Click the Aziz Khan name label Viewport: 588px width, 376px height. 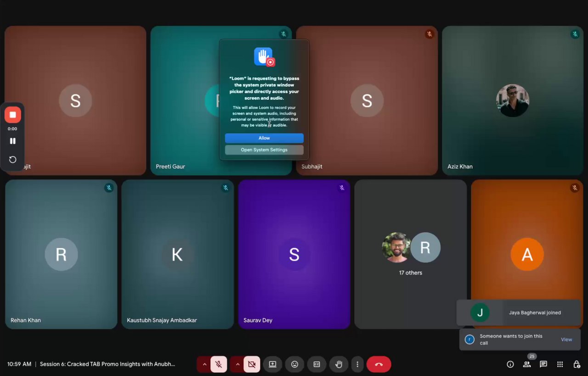pos(460,167)
